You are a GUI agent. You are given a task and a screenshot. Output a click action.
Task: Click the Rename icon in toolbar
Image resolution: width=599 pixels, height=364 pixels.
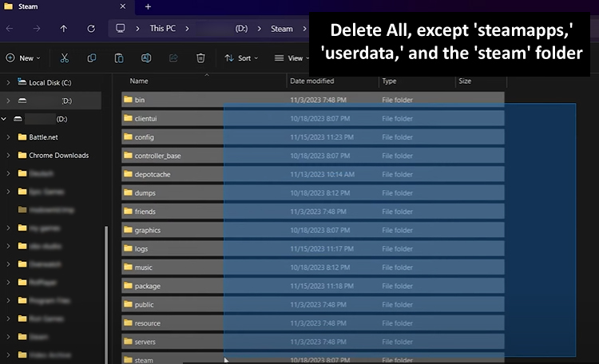pyautogui.click(x=146, y=58)
